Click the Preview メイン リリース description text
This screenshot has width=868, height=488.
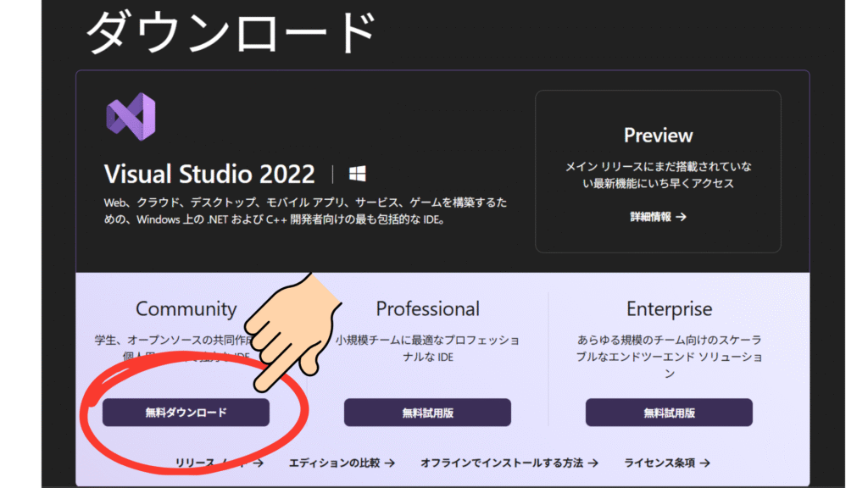(658, 175)
